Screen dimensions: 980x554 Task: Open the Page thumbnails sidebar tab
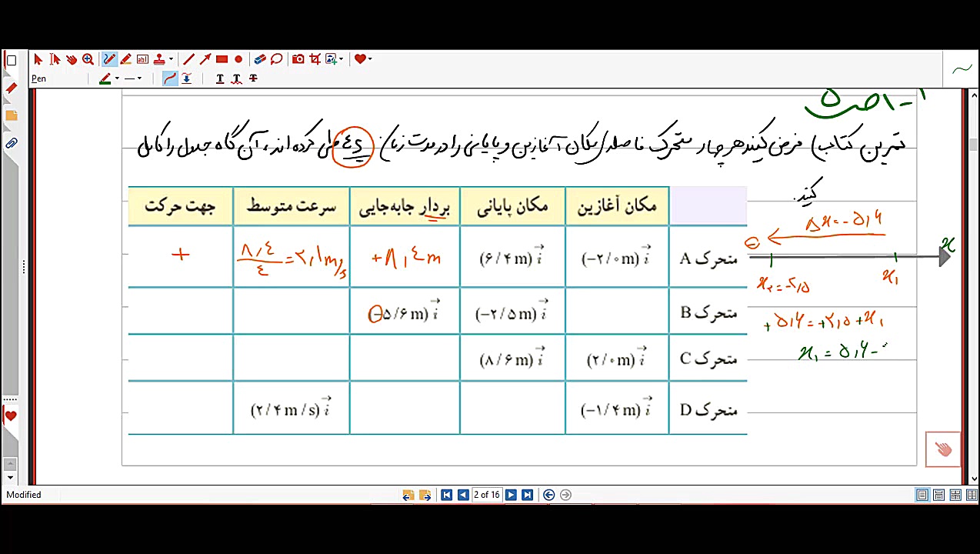click(x=12, y=115)
